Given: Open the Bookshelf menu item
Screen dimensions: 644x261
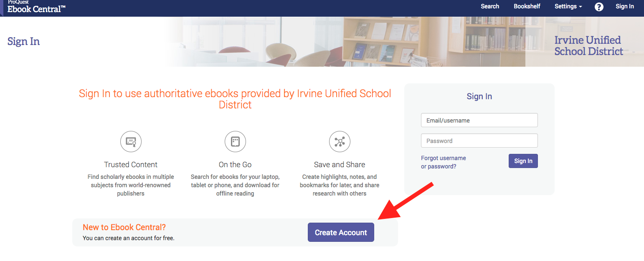Looking at the screenshot, I should pyautogui.click(x=527, y=6).
